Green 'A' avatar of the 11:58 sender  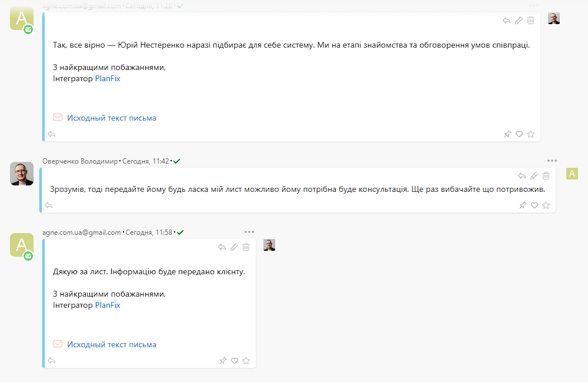coord(22,245)
